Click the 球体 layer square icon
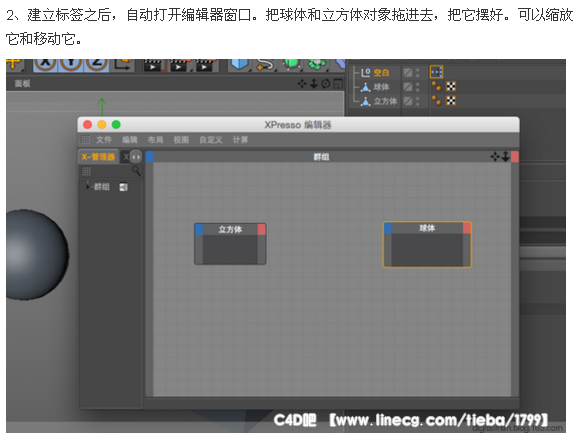574x437 pixels. (408, 87)
